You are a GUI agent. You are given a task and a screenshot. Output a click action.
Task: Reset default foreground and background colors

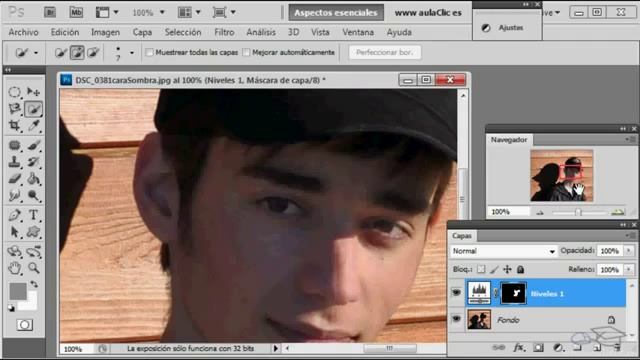coord(11,308)
